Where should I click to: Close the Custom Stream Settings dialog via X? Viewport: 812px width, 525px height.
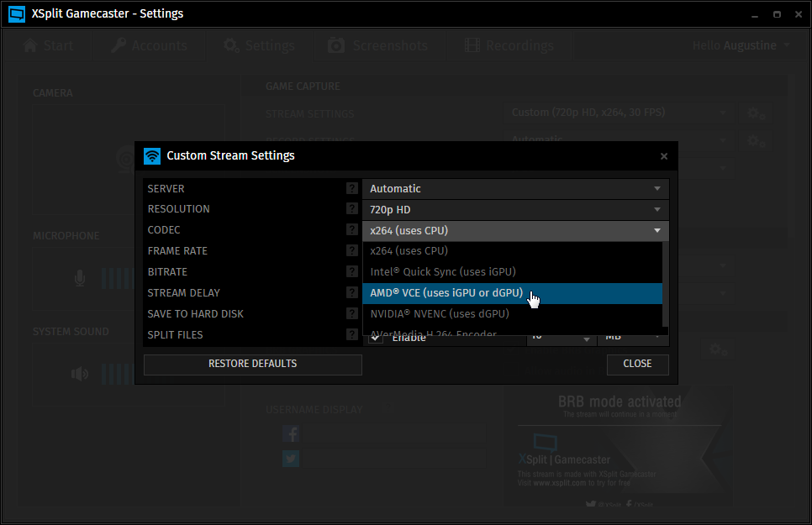point(664,156)
